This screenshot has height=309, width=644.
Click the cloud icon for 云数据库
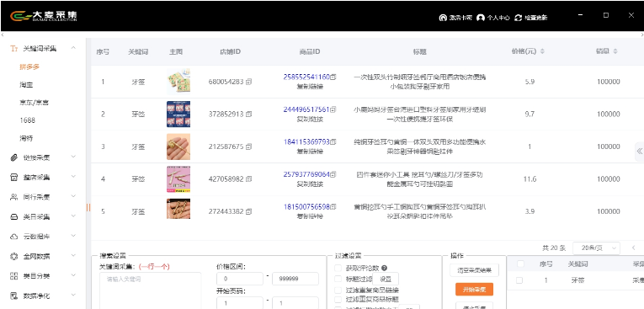(x=14, y=237)
